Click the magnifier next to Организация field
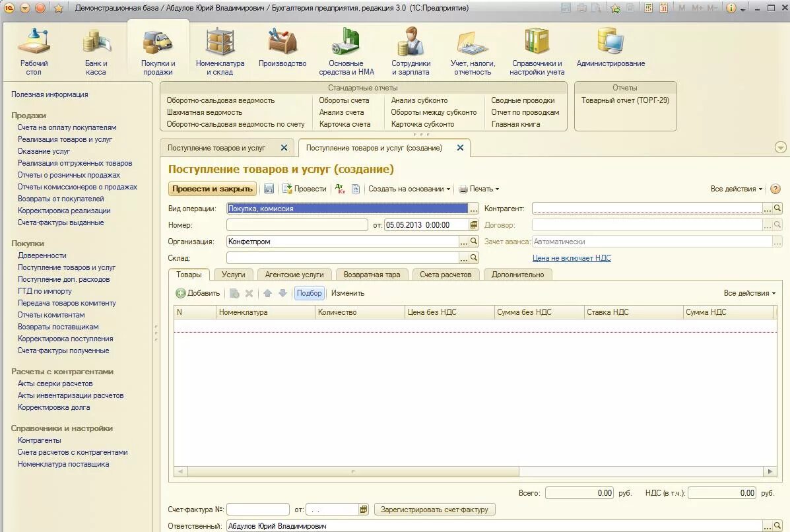 coord(474,242)
